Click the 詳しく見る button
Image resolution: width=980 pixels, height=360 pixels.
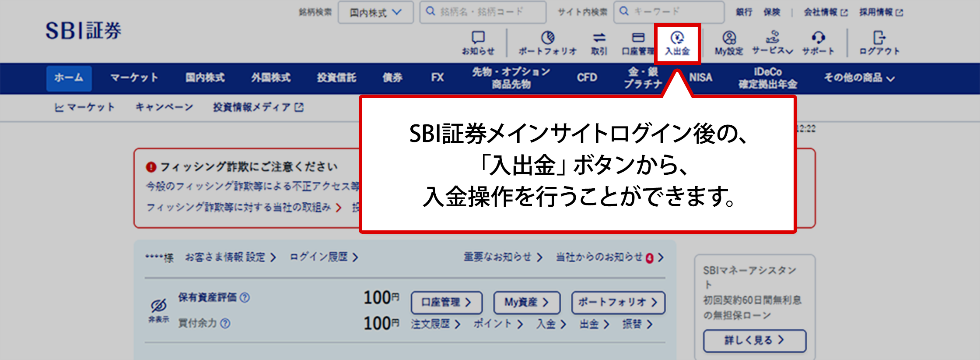click(x=755, y=341)
